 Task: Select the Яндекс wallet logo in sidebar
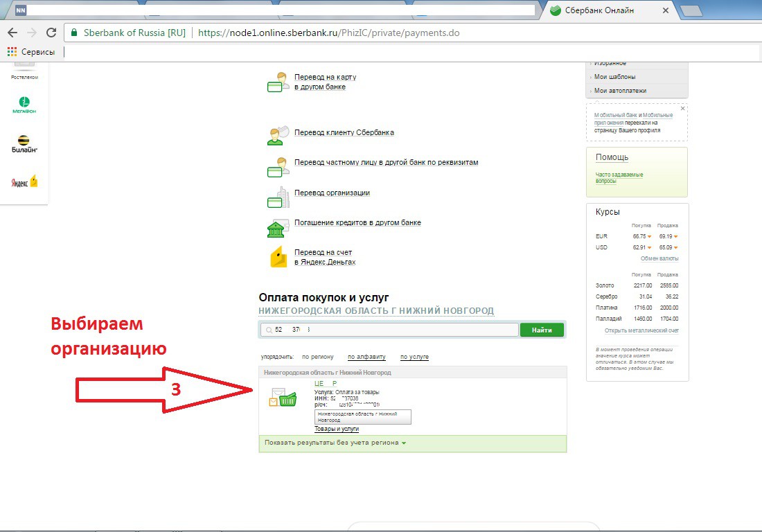click(24, 181)
